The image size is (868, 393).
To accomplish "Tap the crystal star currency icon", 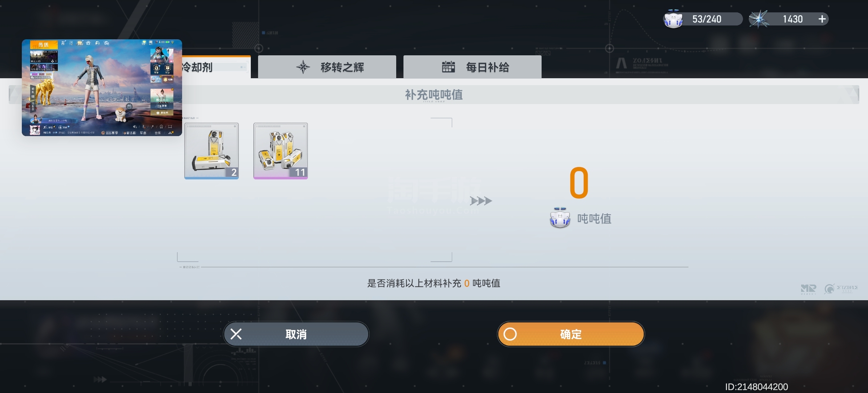I will 759,19.
